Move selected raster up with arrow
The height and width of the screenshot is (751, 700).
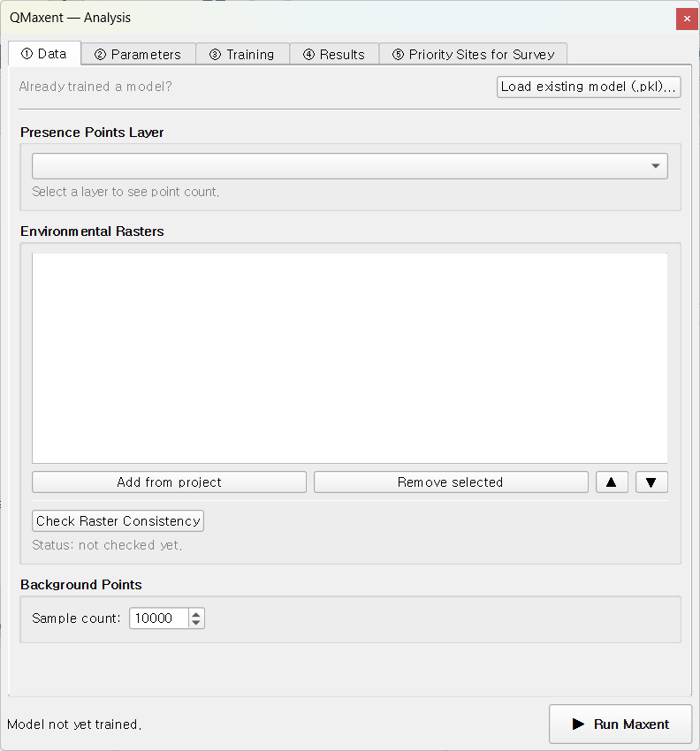(x=612, y=482)
